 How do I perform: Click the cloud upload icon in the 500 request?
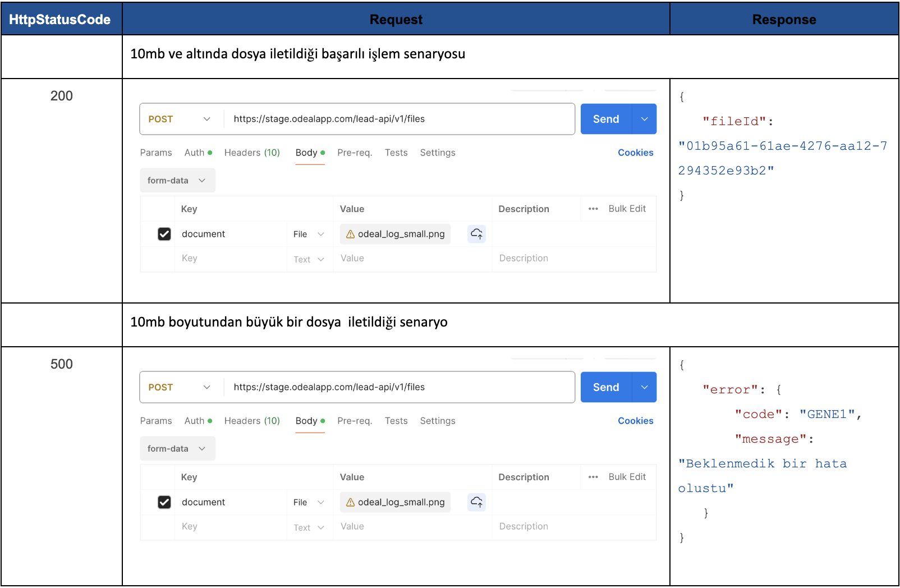tap(476, 502)
